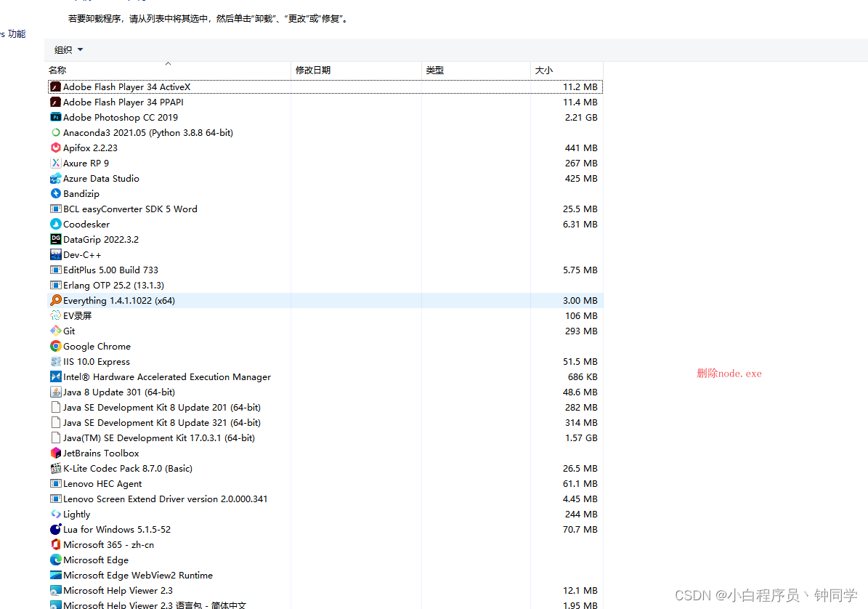This screenshot has width=868, height=609.
Task: Click the Adobe Flash Player 34 ActiveX icon
Action: pos(55,87)
